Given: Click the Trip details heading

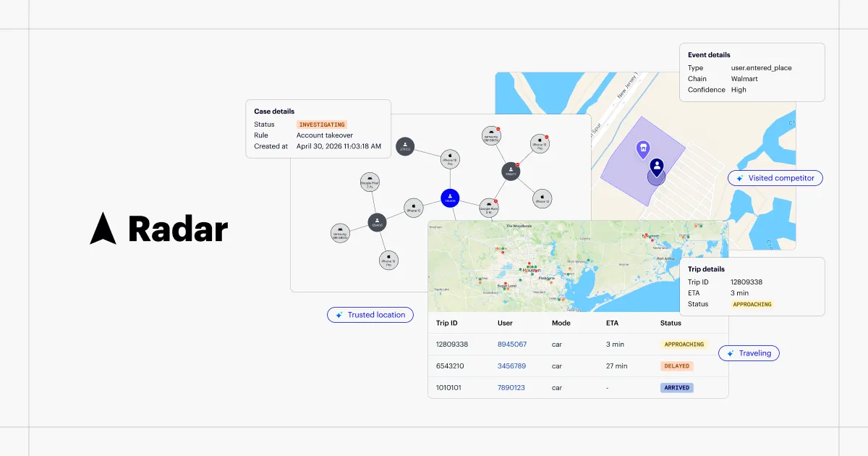Looking at the screenshot, I should pos(706,269).
